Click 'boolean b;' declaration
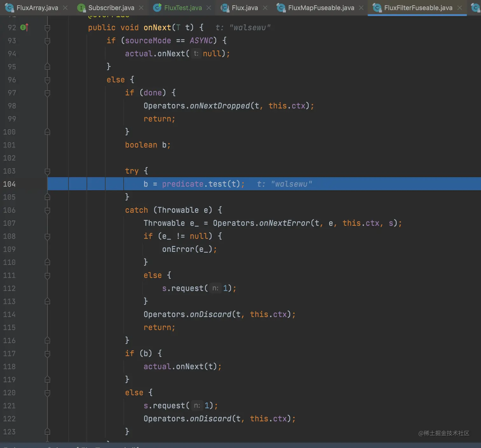The image size is (481, 448). pos(148,145)
